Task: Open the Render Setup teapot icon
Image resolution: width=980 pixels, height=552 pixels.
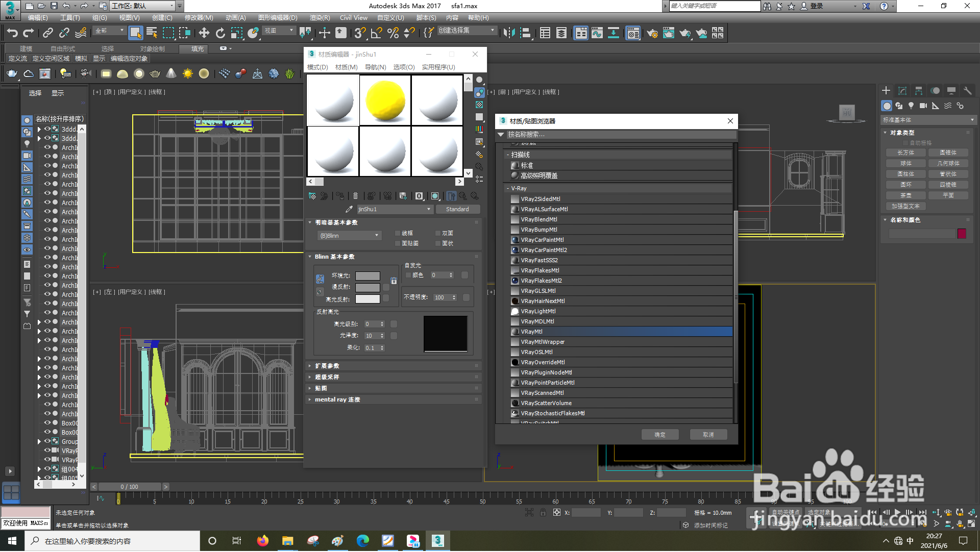Action: click(652, 33)
